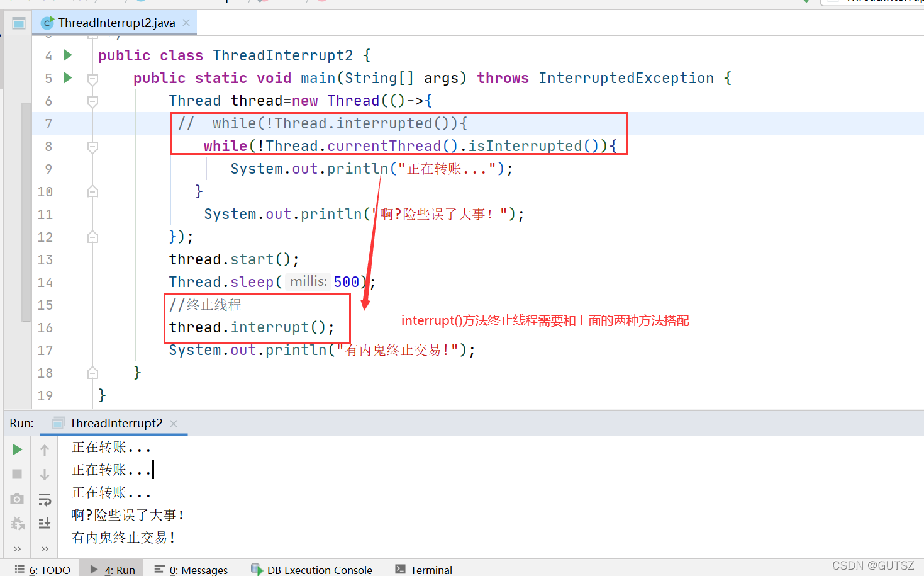Click the fold end marker on line 18
The width and height of the screenshot is (924, 576).
(x=92, y=373)
